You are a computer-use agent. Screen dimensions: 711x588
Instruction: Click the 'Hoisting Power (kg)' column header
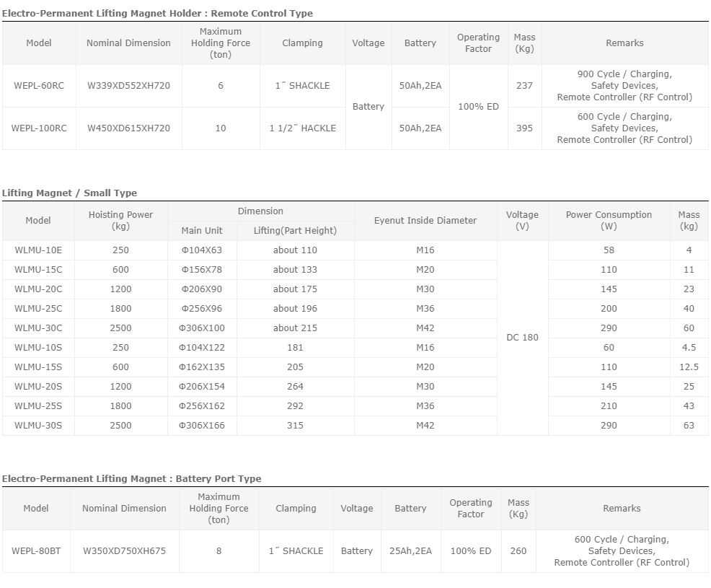120,221
